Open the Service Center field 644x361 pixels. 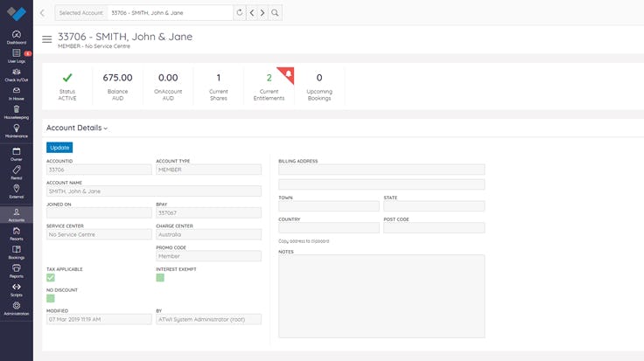99,234
